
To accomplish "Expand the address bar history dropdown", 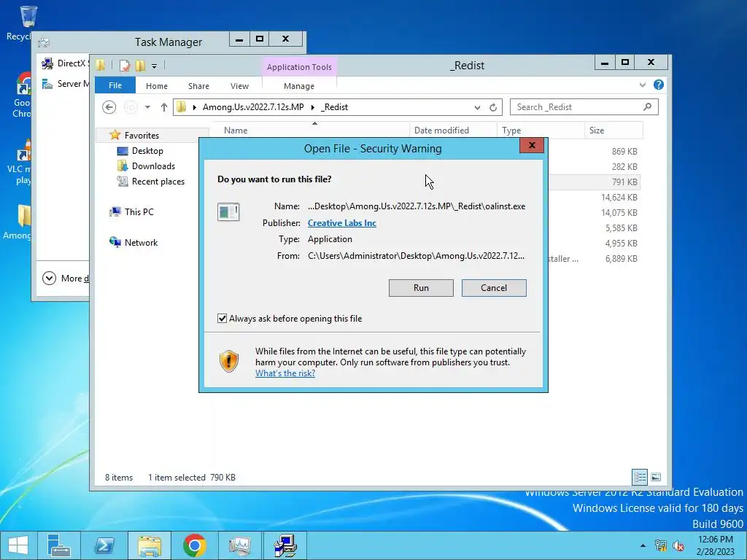I will [477, 108].
